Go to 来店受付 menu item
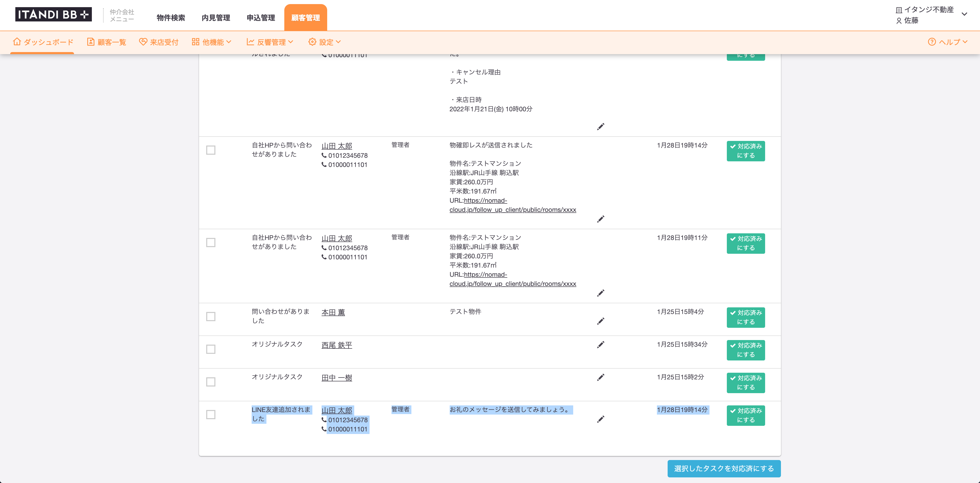The image size is (980, 483). click(x=159, y=42)
